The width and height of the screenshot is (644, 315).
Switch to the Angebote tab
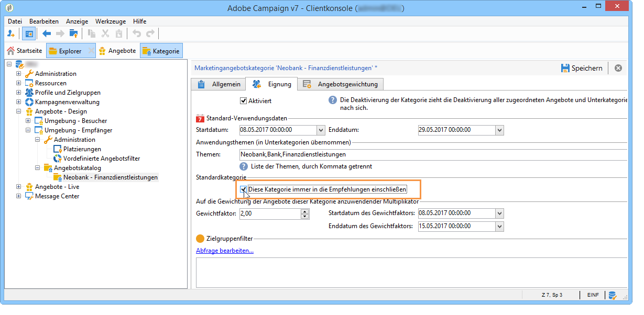[x=117, y=51]
